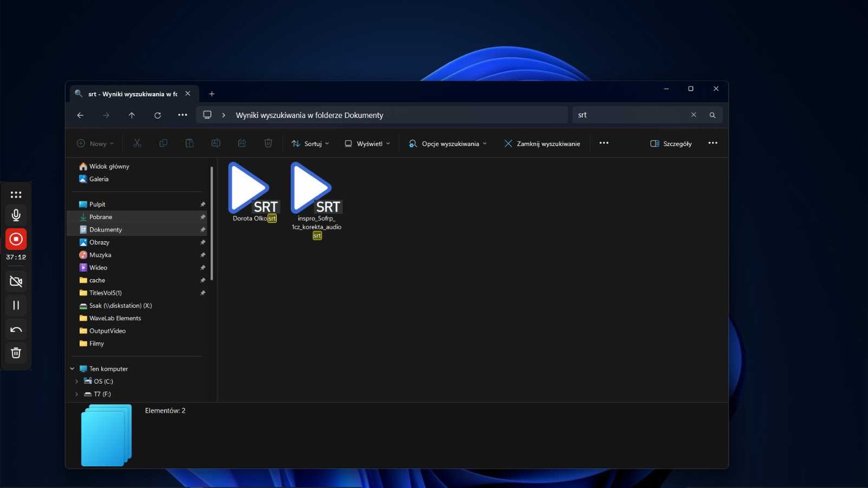
Task: Click the Delete trash icon in Explorer toolbar
Action: 268,143
